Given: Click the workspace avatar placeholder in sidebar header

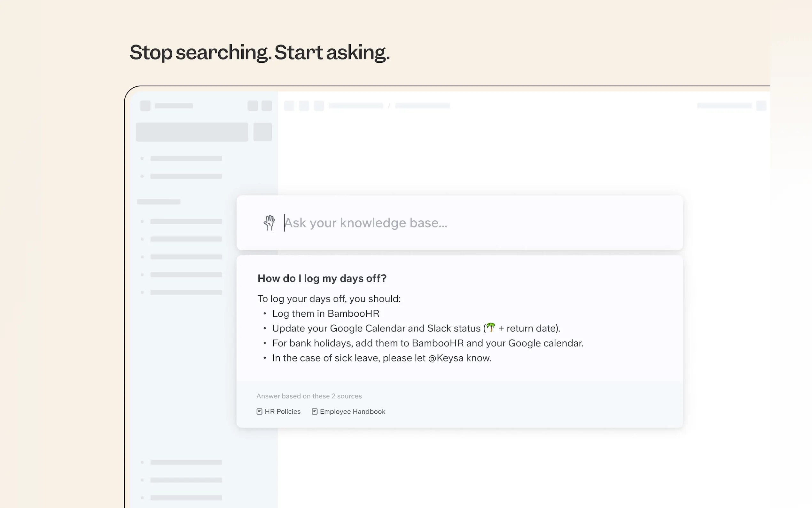Looking at the screenshot, I should [x=145, y=106].
